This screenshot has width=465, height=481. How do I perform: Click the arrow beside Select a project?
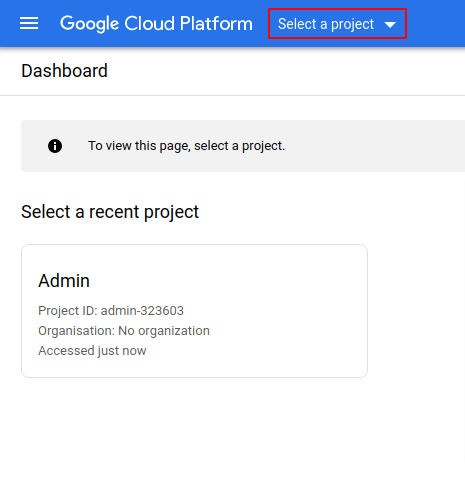pyautogui.click(x=390, y=24)
